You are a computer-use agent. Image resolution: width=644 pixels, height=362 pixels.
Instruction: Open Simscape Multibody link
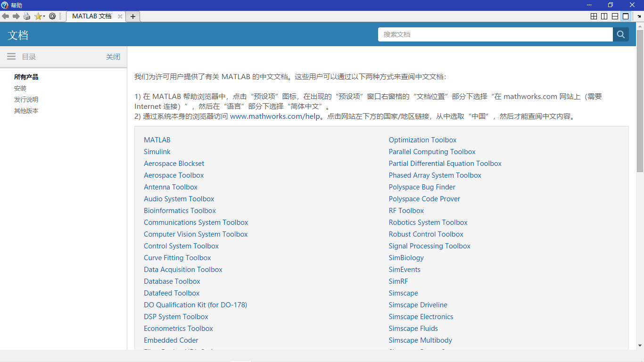(421, 340)
